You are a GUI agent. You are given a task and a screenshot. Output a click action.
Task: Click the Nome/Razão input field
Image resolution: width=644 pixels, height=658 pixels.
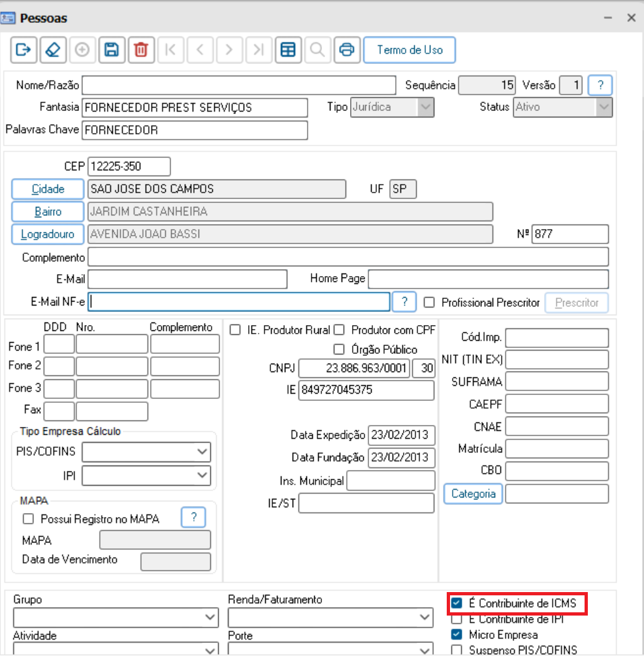[239, 85]
